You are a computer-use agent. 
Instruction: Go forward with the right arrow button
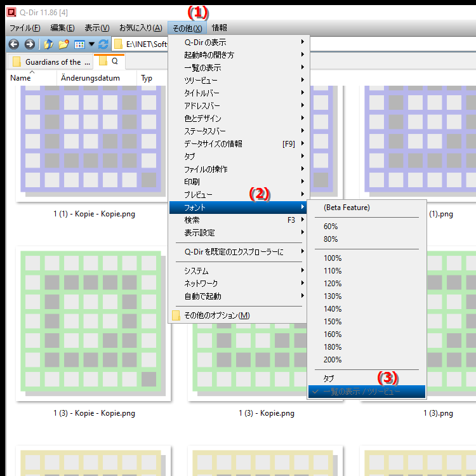29,44
